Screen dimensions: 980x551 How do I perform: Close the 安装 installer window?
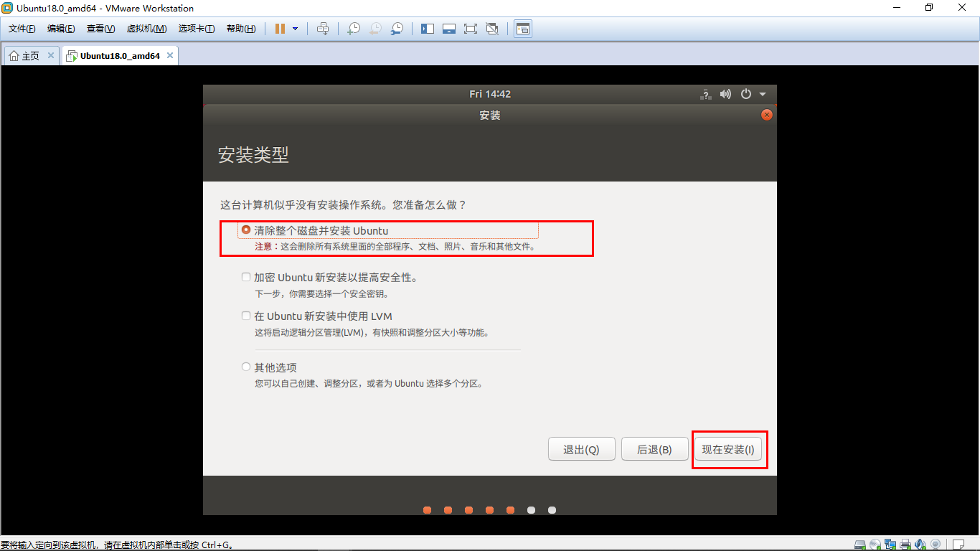(x=767, y=115)
